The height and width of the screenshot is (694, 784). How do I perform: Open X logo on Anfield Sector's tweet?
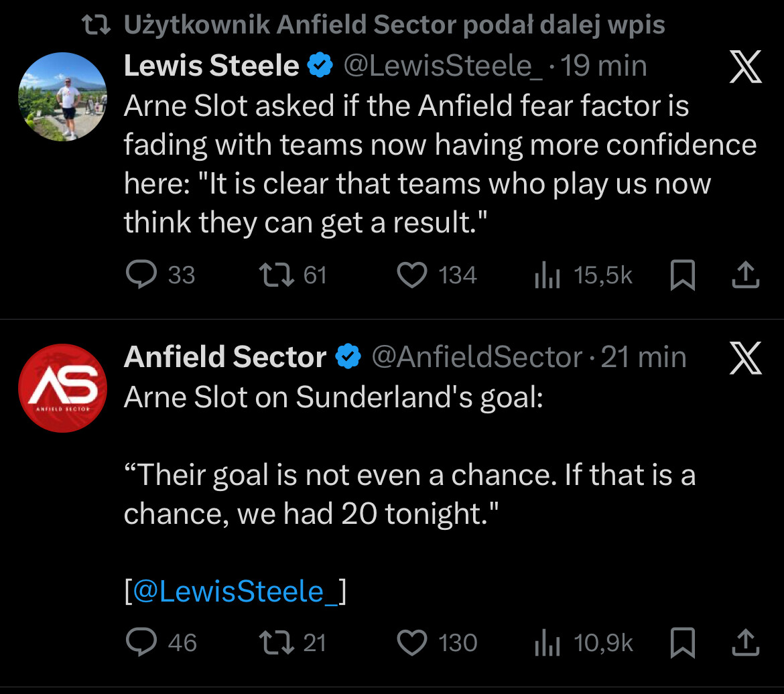point(745,358)
